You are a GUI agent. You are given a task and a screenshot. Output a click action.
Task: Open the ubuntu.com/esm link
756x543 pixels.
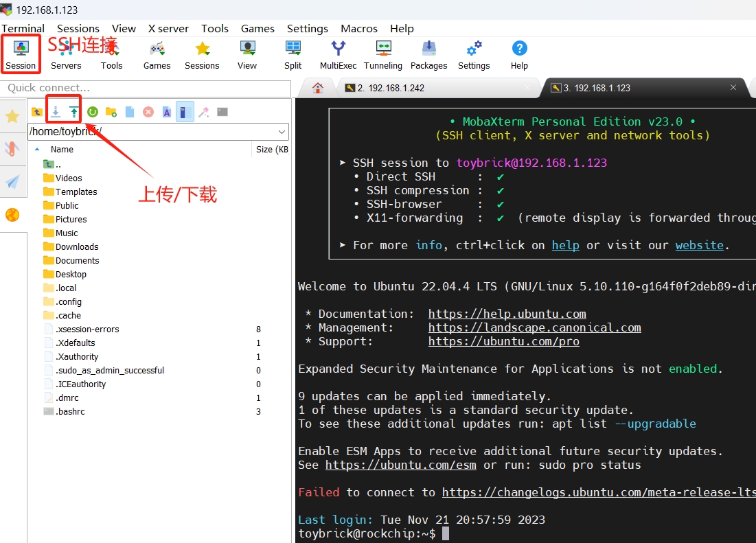pyautogui.click(x=401, y=465)
